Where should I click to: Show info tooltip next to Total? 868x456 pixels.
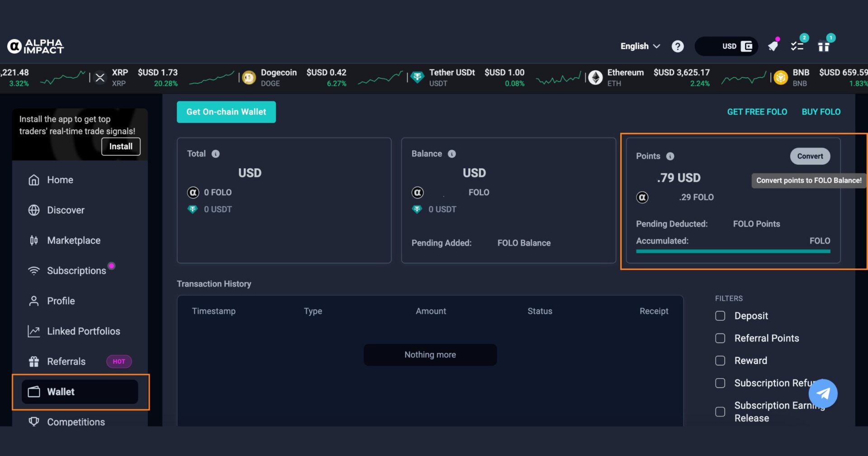click(216, 154)
